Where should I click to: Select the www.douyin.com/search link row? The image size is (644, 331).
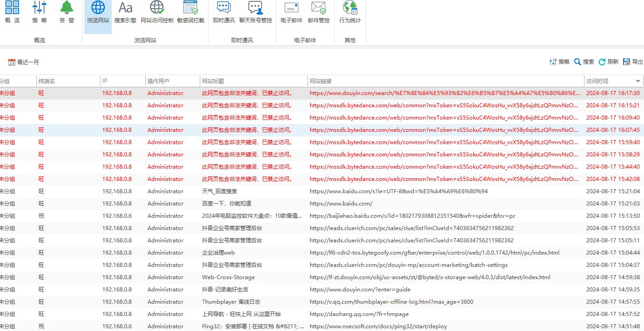click(322, 93)
